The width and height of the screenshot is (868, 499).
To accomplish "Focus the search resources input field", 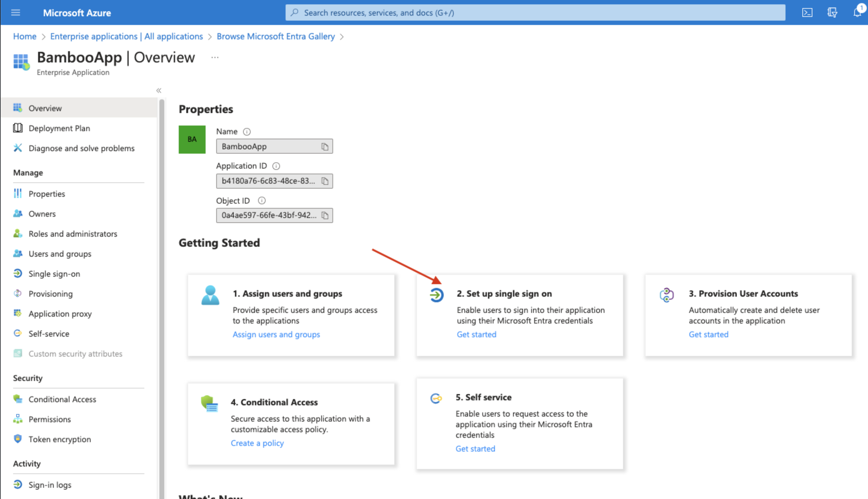I will pyautogui.click(x=535, y=13).
